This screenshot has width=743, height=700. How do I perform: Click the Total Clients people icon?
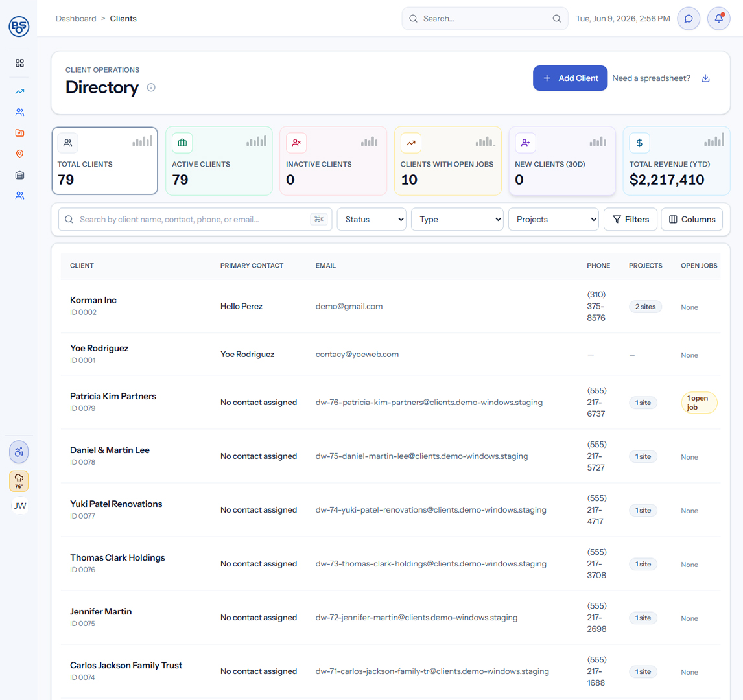pyautogui.click(x=68, y=143)
